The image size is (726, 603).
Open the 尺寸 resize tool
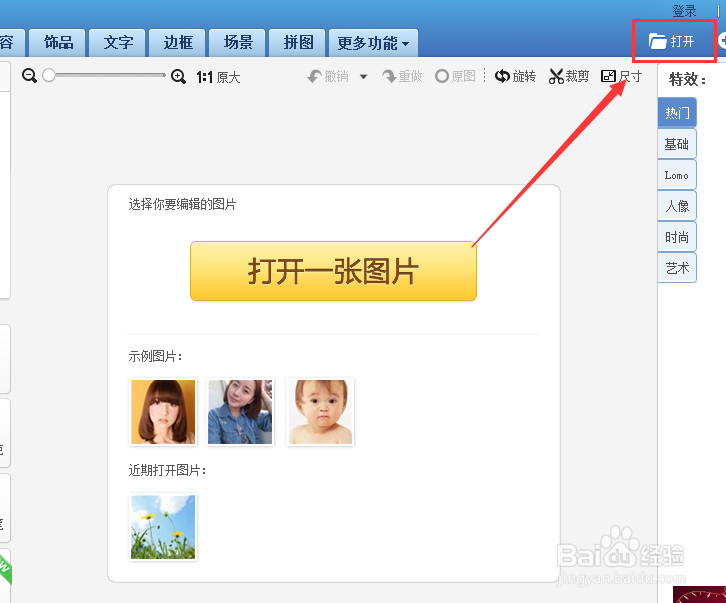point(621,76)
